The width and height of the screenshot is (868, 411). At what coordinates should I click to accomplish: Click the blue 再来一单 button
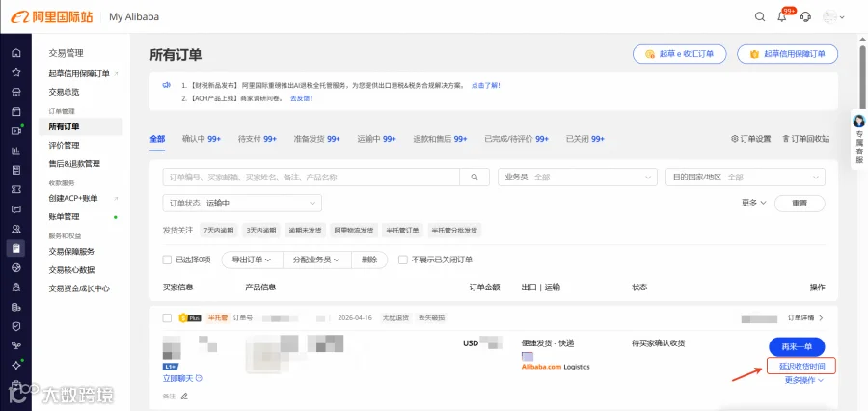[797, 346]
